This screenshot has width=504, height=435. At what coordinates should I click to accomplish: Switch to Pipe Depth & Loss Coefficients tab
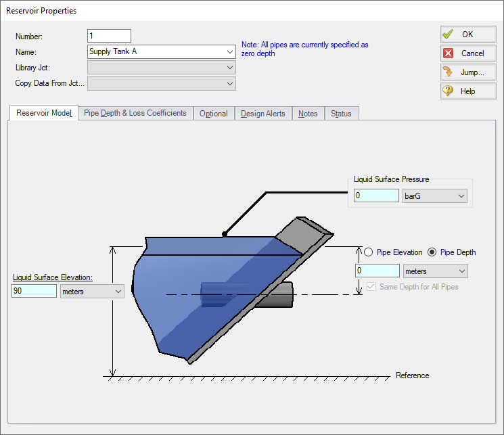135,114
